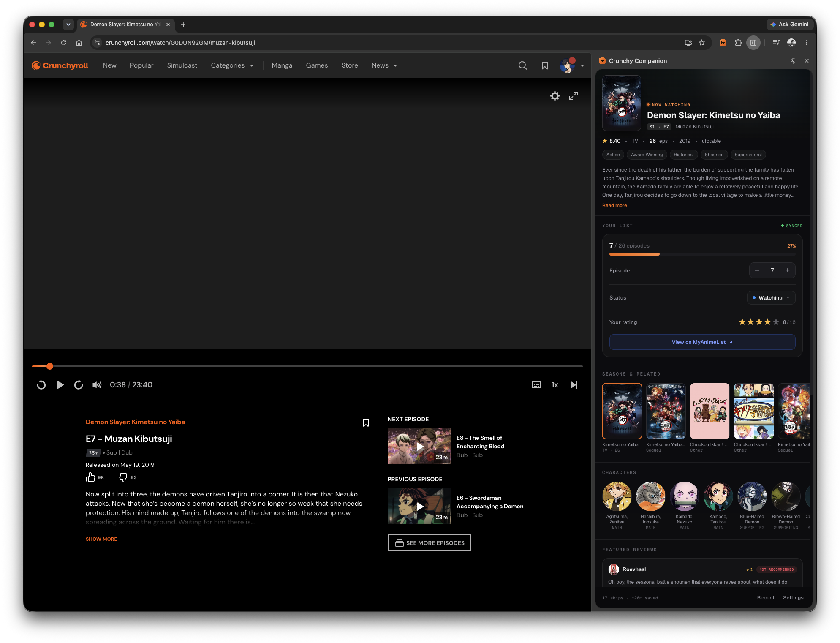Click SHOW MORE under episode description
The height and width of the screenshot is (643, 840).
click(x=101, y=539)
